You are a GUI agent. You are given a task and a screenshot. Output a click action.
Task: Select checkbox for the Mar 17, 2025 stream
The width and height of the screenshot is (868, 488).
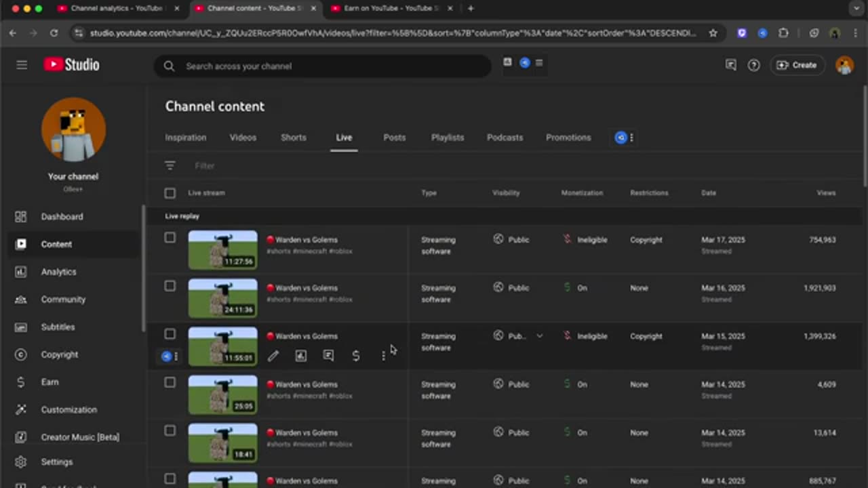[x=170, y=238]
